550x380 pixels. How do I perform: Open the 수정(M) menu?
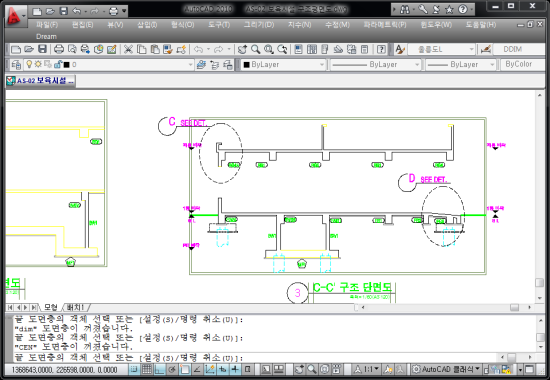[337, 25]
